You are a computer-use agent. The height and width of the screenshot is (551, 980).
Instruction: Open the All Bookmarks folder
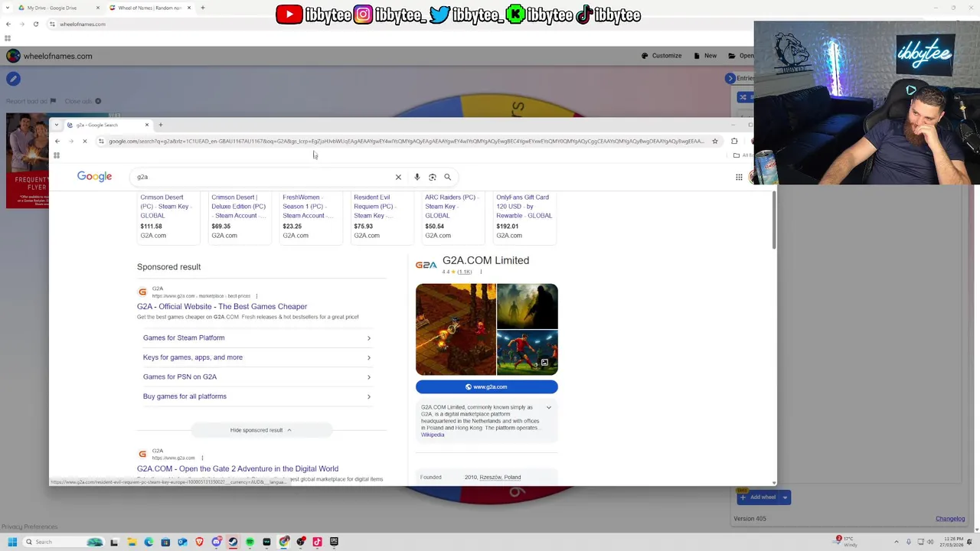tap(743, 155)
